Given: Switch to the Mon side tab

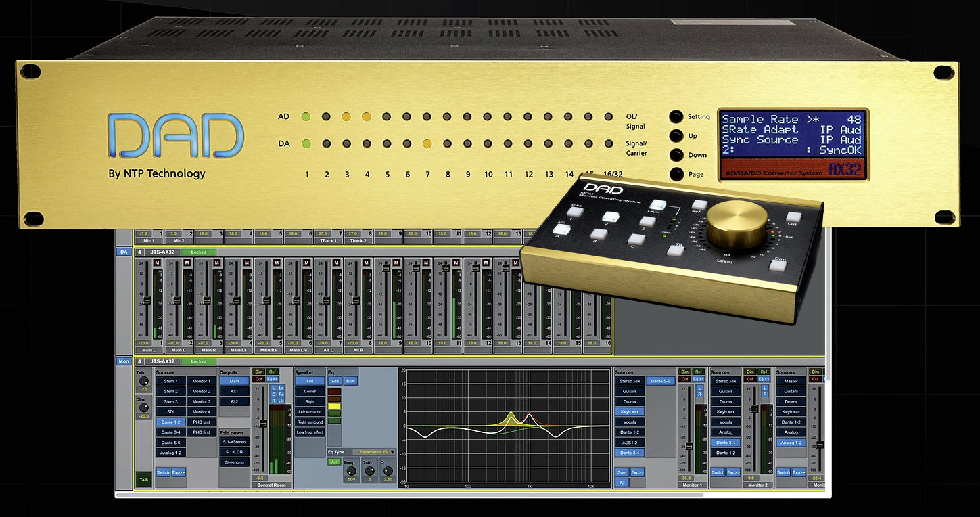Looking at the screenshot, I should [124, 361].
